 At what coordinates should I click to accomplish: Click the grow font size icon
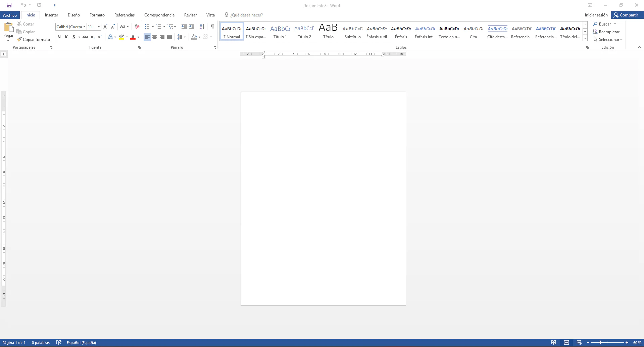click(x=105, y=27)
